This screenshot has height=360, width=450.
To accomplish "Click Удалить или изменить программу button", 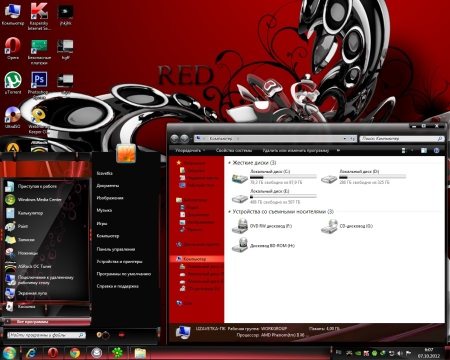I will 295,150.
